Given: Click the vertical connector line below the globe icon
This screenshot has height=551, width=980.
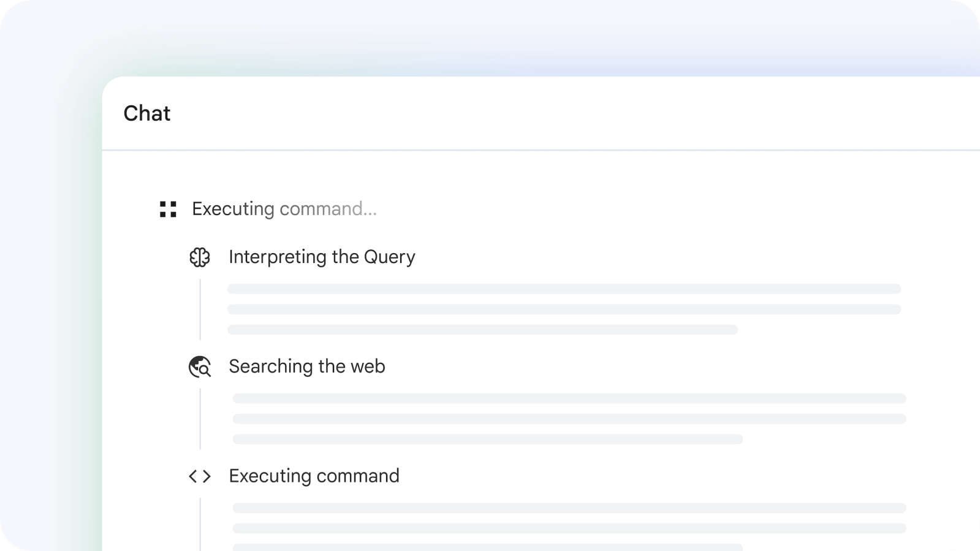Looking at the screenshot, I should (200, 419).
